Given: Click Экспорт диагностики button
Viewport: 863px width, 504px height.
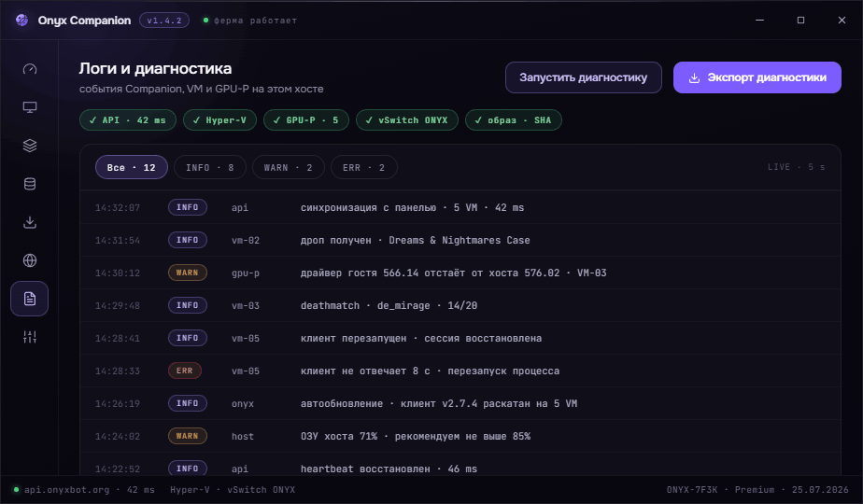Looking at the screenshot, I should tap(757, 77).
